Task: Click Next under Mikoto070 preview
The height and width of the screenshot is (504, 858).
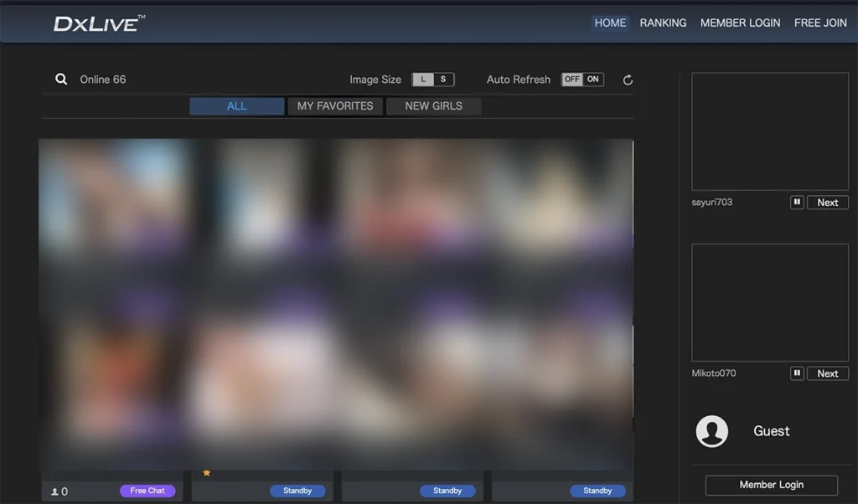Action: click(827, 373)
